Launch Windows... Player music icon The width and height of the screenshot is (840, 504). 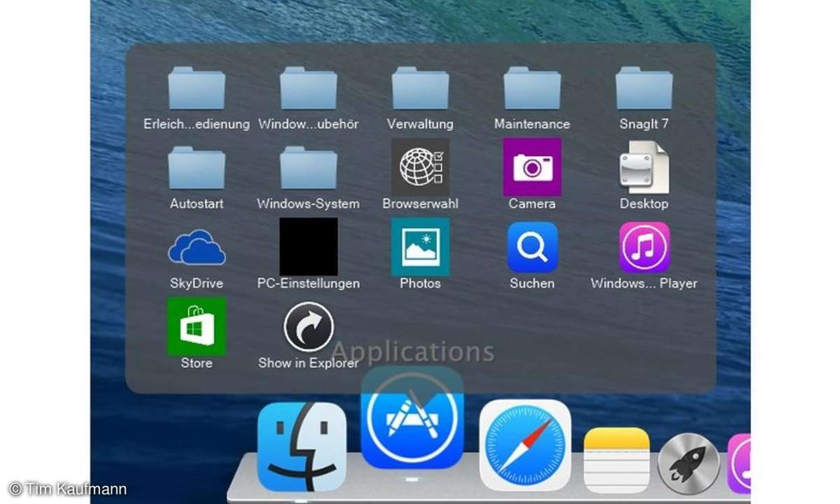pyautogui.click(x=644, y=247)
